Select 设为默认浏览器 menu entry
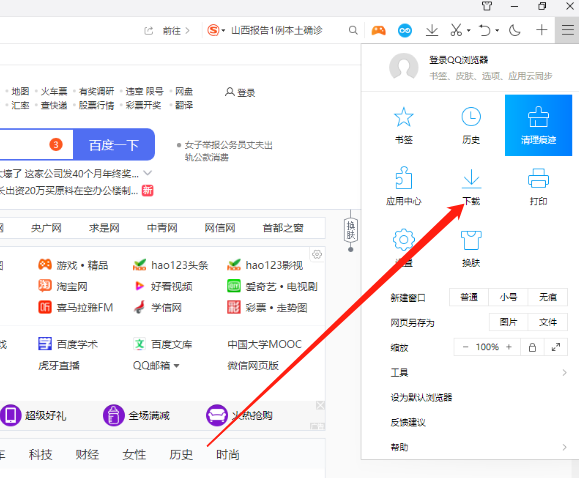Screen dimensions: 579x478 (x=422, y=397)
